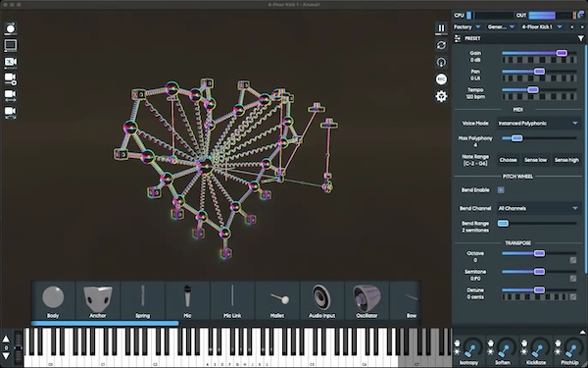This screenshot has width=588, height=368.
Task: Click the pitch wheel strip beside keyboard
Action: 18,346
